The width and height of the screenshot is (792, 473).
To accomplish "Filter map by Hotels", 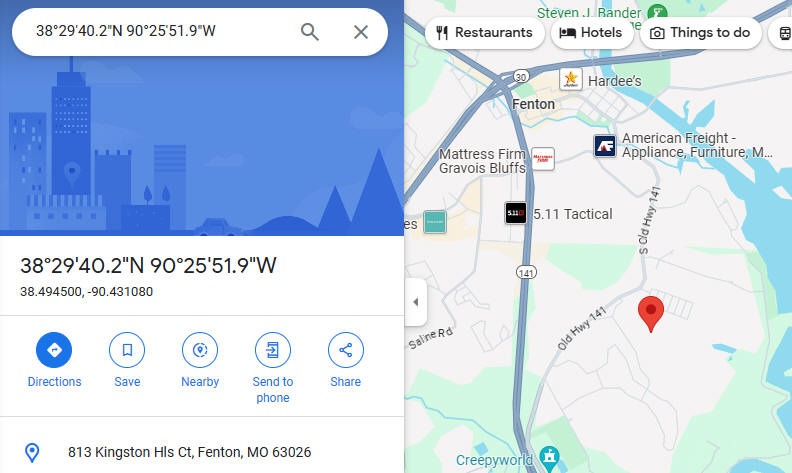I will pos(591,33).
